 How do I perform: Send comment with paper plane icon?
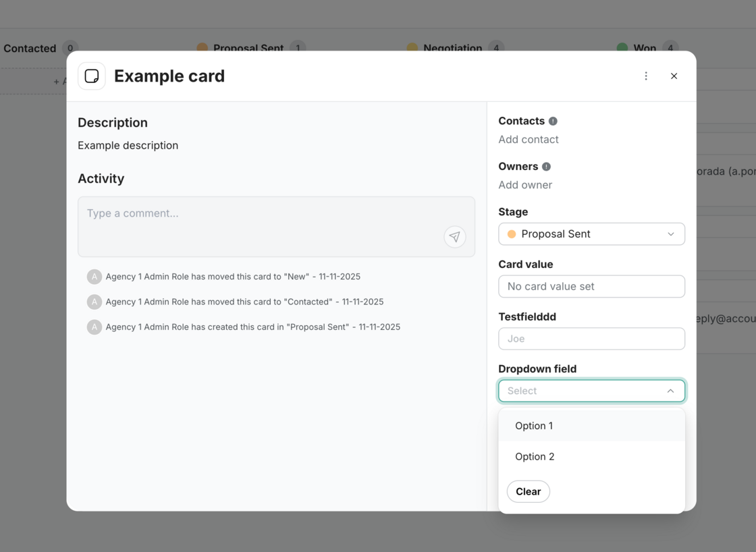point(455,237)
